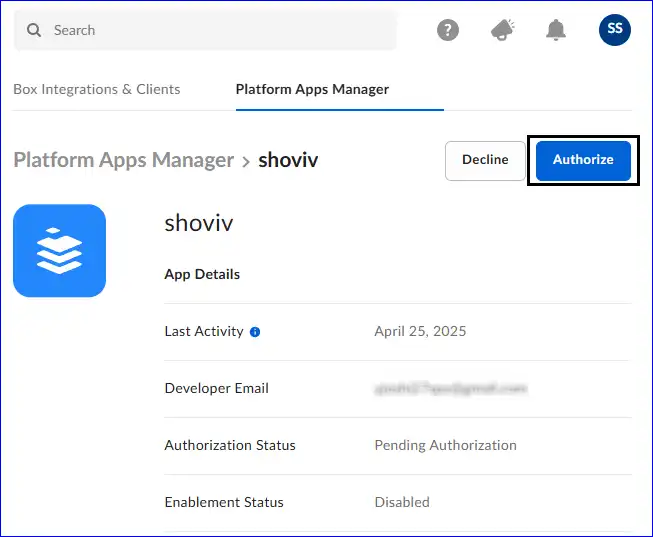This screenshot has width=653, height=537.
Task: Click the magnifier icon in search bar
Action: 35,31
